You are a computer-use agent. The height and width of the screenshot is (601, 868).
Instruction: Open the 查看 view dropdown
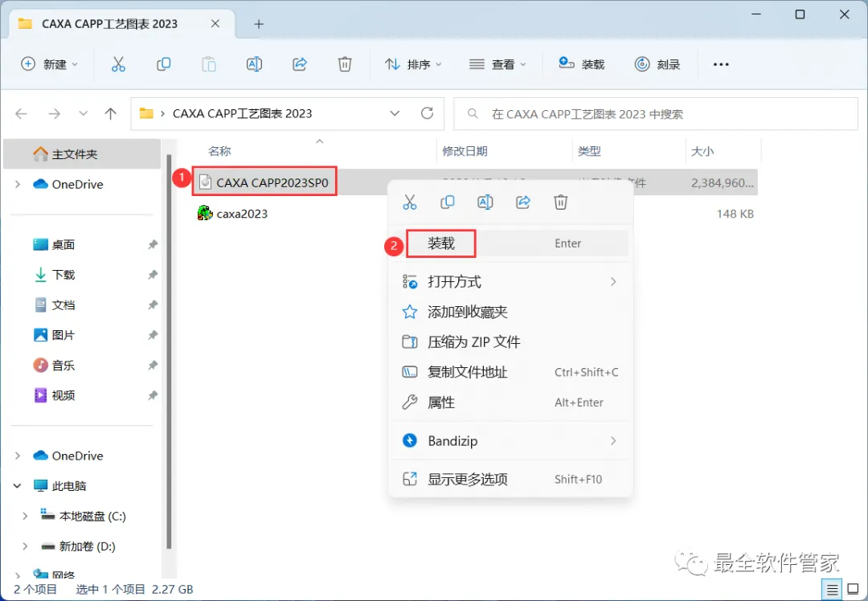coord(497,64)
